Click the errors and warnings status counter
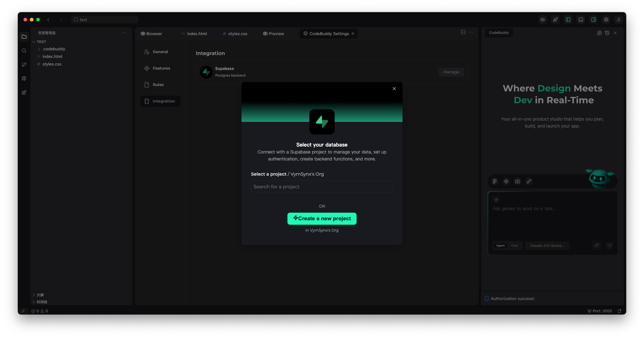The image size is (644, 338). click(x=40, y=311)
